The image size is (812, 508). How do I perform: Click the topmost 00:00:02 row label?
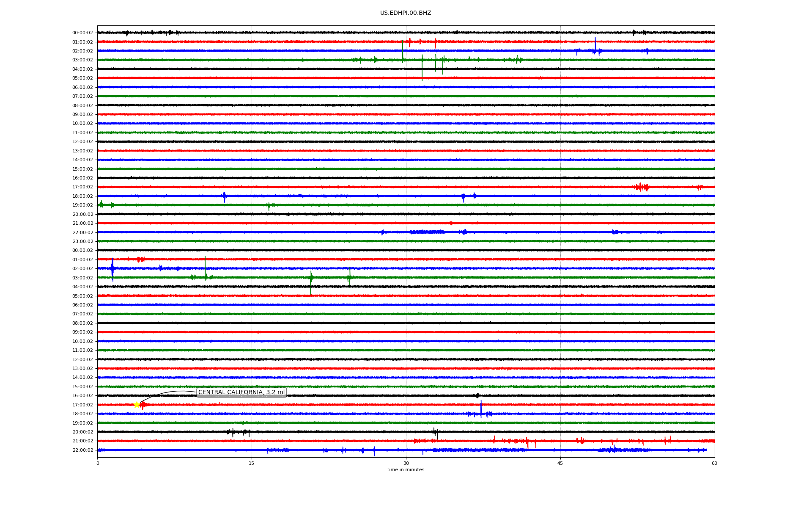tap(82, 33)
